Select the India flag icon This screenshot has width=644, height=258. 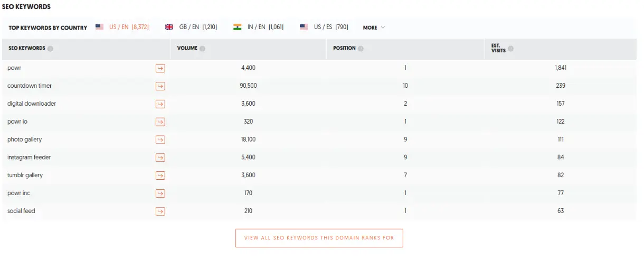(238, 27)
